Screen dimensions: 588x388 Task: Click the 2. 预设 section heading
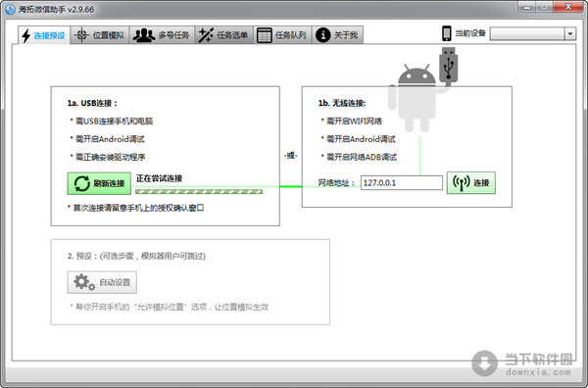[x=136, y=256]
